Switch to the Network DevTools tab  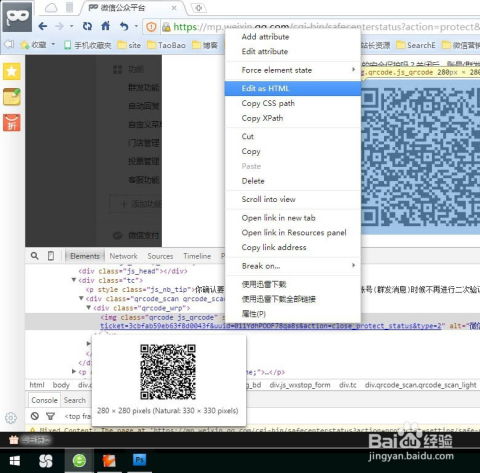tap(123, 256)
